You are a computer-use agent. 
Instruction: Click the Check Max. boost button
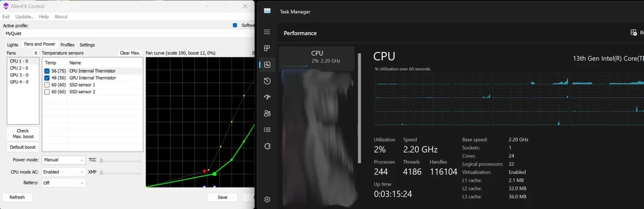[23, 133]
